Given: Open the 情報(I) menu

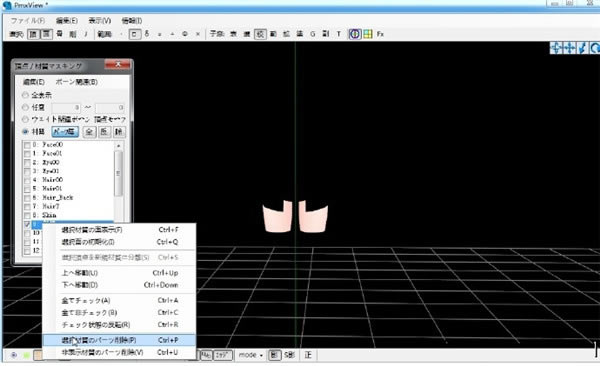Looking at the screenshot, I should click(132, 21).
